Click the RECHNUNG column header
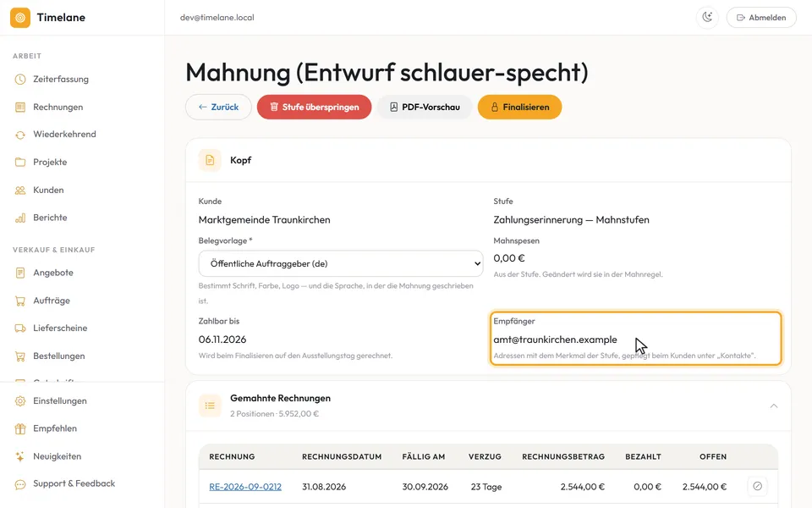The height and width of the screenshot is (508, 812). (232, 456)
